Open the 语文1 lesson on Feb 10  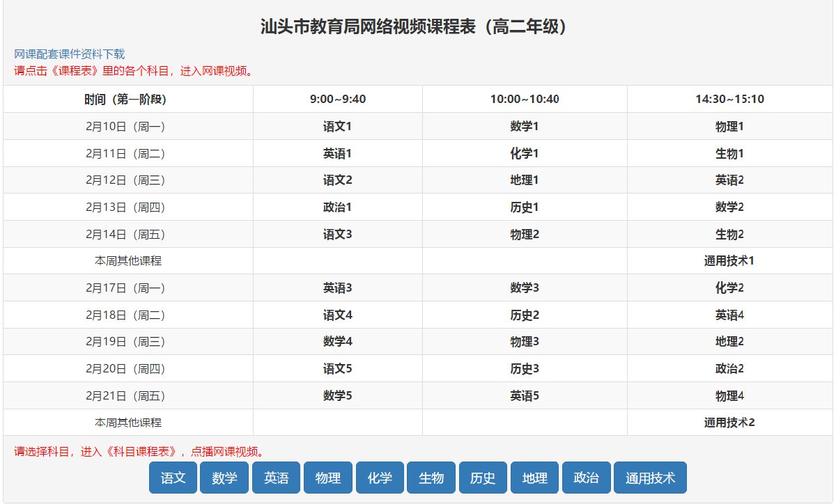pyautogui.click(x=337, y=127)
